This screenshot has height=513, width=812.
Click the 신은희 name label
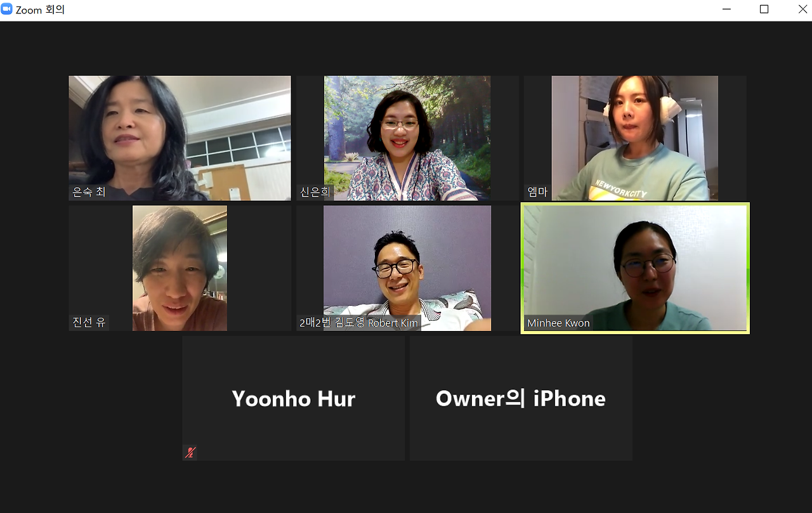pos(315,192)
